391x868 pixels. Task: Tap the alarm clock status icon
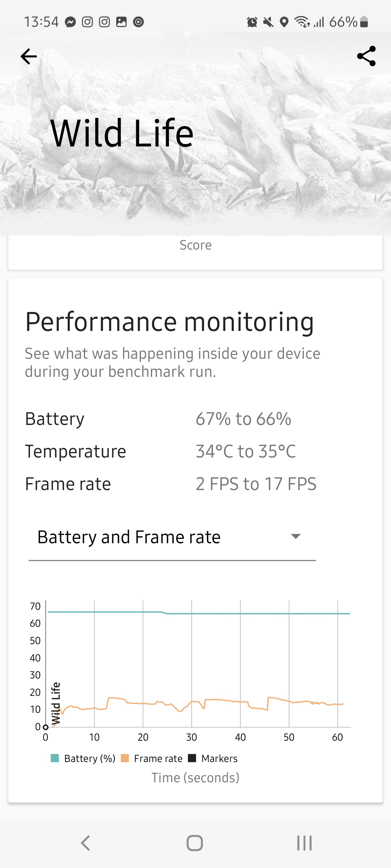252,22
